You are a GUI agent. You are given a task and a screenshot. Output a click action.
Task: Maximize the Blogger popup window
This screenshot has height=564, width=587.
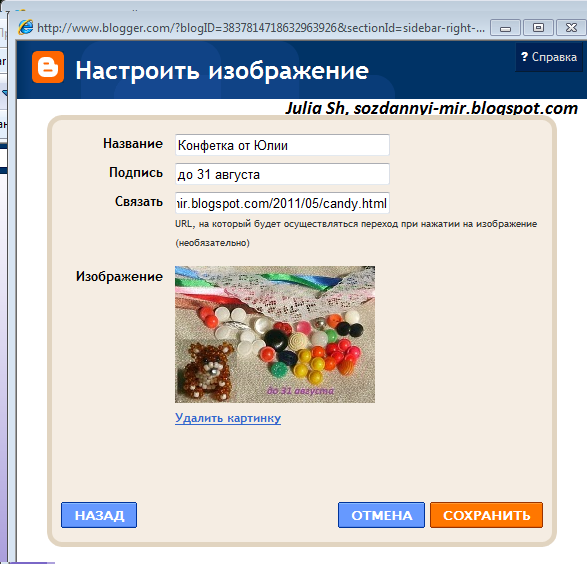pyautogui.click(x=538, y=28)
